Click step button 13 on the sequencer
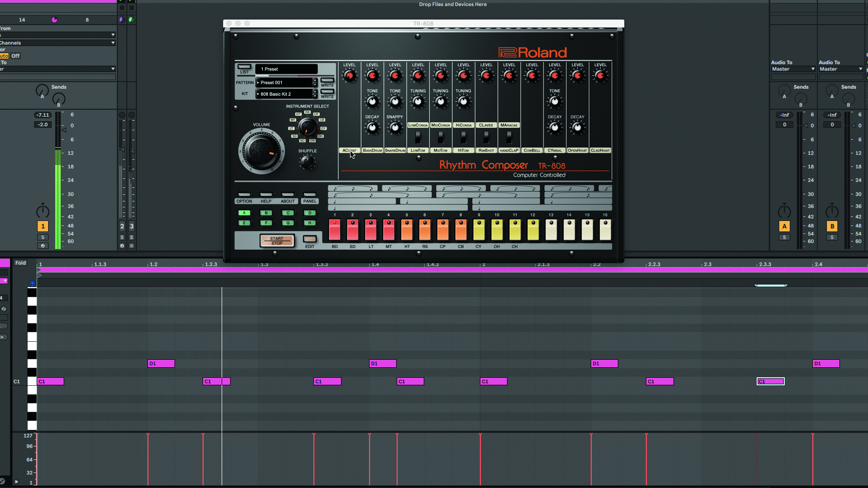The height and width of the screenshot is (488, 868). pos(551,229)
